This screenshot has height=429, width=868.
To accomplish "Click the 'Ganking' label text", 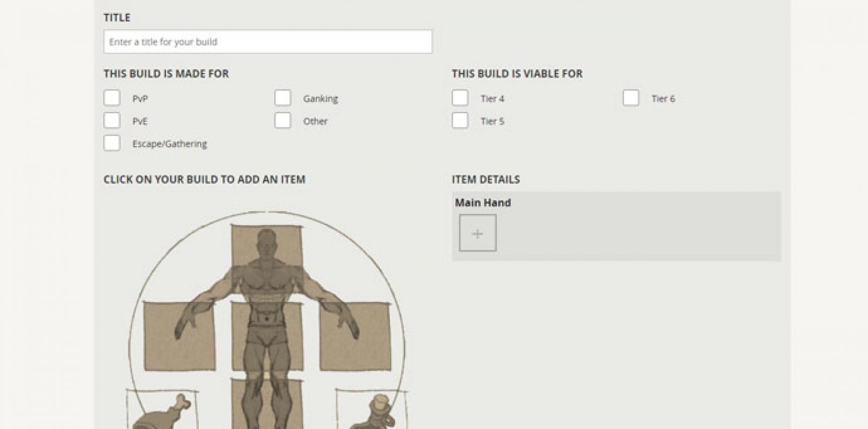I will click(320, 99).
